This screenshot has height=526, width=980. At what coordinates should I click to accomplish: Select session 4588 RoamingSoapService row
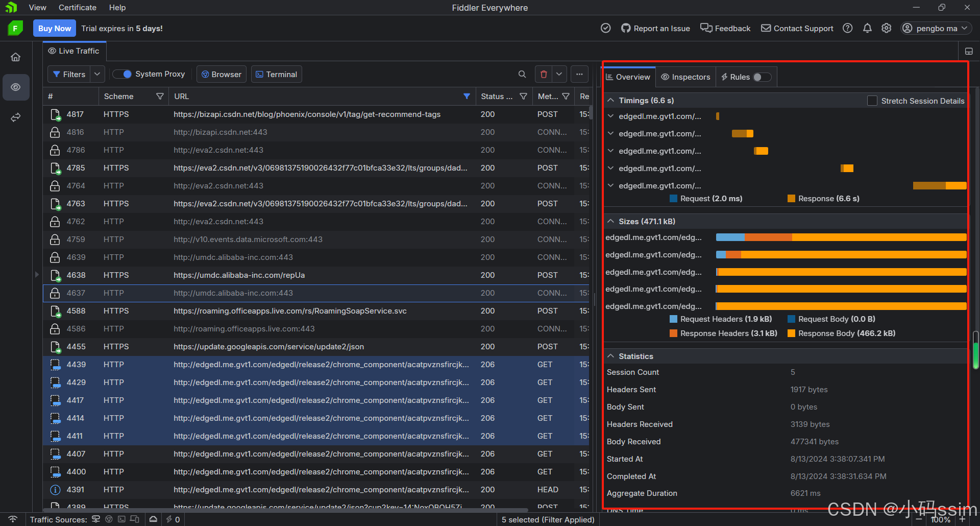click(316, 311)
